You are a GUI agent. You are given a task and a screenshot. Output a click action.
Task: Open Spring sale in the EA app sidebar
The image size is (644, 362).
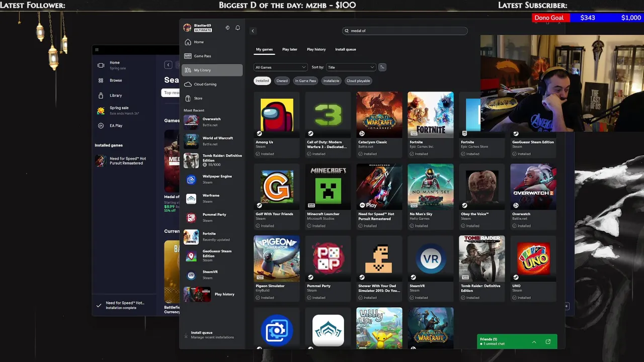coord(124,110)
